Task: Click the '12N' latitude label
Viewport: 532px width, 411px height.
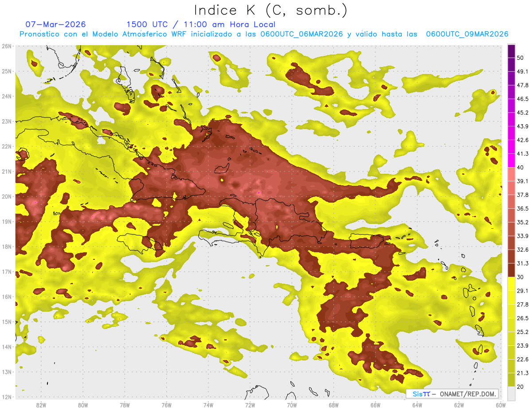Action: 6,397
